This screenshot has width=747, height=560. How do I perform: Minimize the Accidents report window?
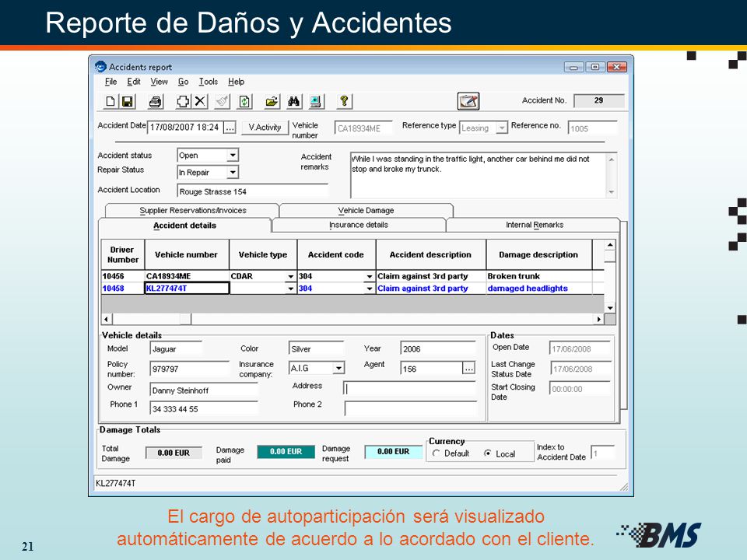pyautogui.click(x=573, y=67)
